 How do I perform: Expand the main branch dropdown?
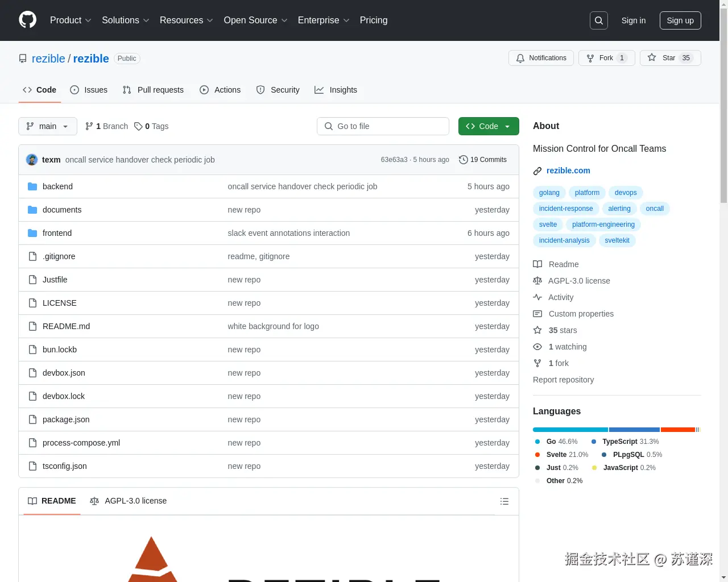pos(48,126)
